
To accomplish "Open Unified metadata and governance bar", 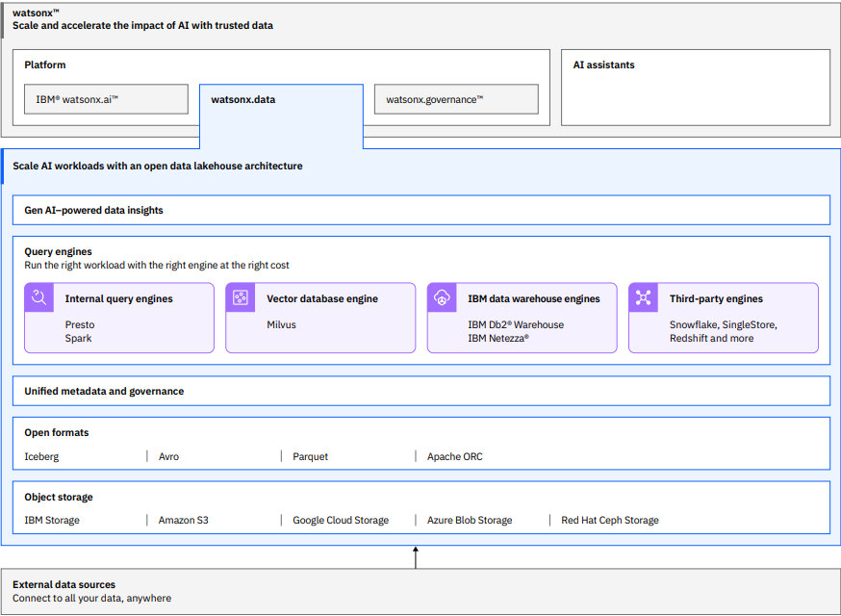I will [421, 391].
